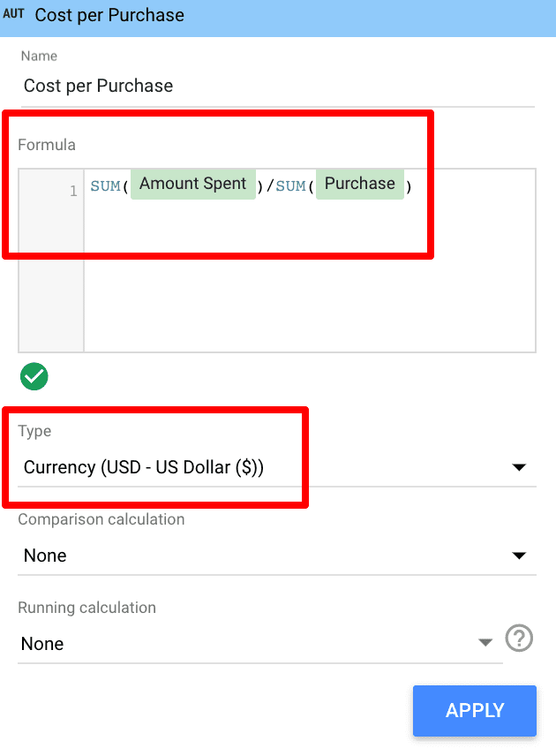Click the AUT metric type icon

pyautogui.click(x=14, y=15)
